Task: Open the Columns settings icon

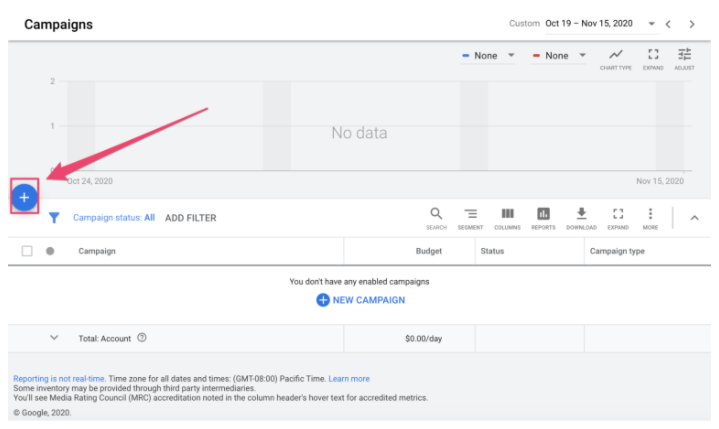Action: [x=507, y=217]
